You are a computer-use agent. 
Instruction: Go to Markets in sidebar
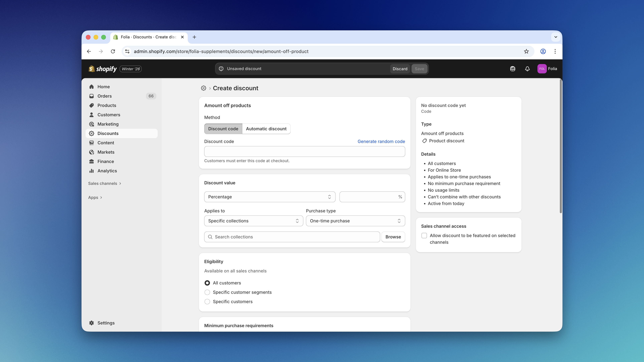106,152
